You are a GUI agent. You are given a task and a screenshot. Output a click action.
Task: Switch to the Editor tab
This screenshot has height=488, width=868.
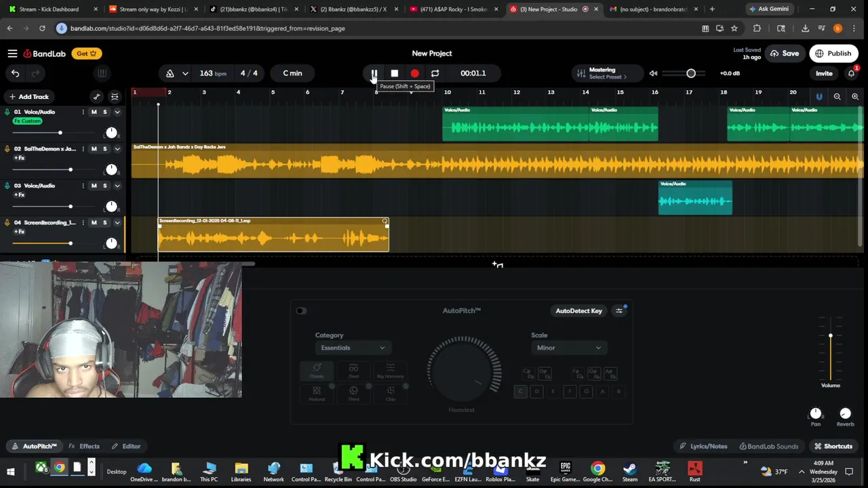coord(126,447)
